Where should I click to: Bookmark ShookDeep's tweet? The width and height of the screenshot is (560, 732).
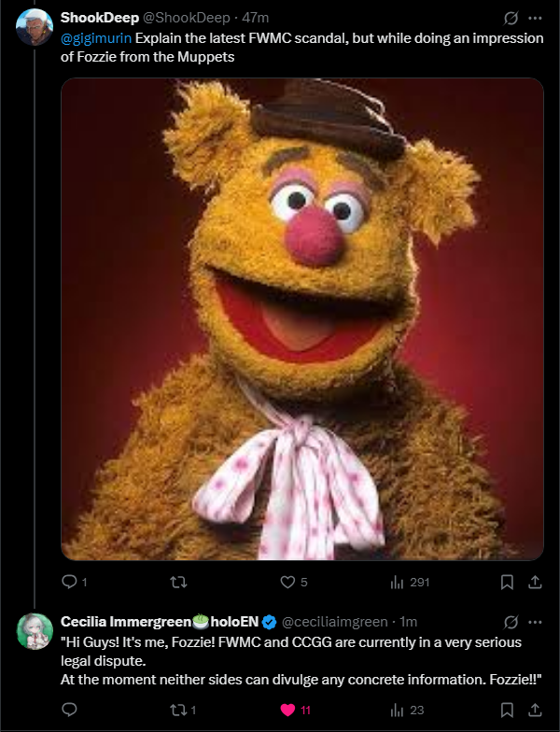point(507,583)
